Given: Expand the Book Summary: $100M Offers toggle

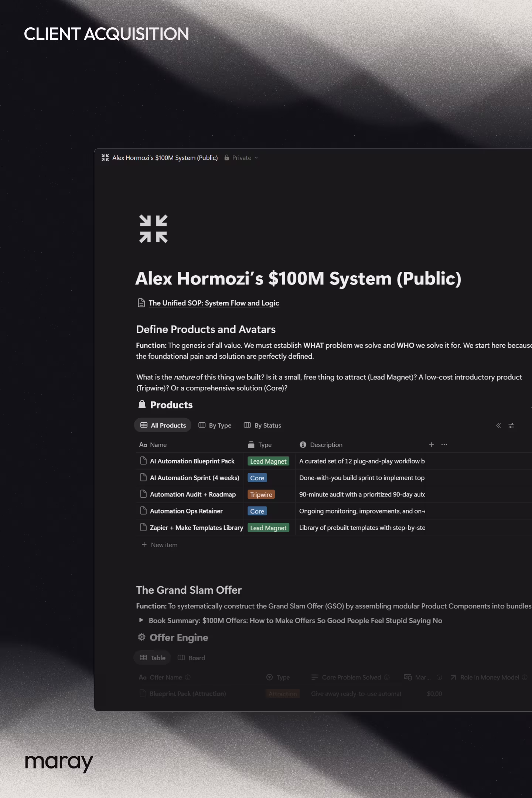Looking at the screenshot, I should coord(141,620).
